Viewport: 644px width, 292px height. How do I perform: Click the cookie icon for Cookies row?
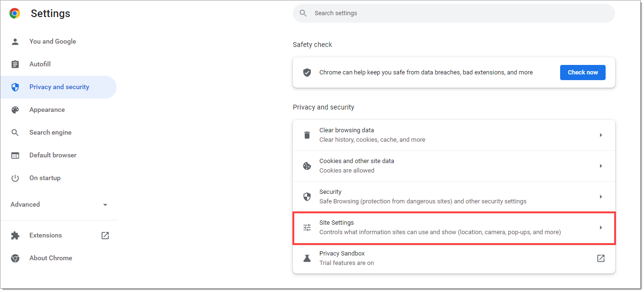(x=307, y=166)
